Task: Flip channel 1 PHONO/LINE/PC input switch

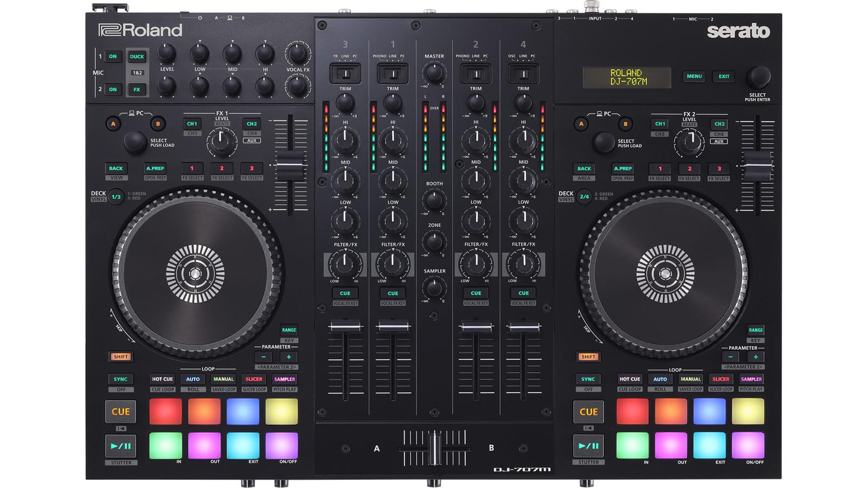Action: pos(393,73)
